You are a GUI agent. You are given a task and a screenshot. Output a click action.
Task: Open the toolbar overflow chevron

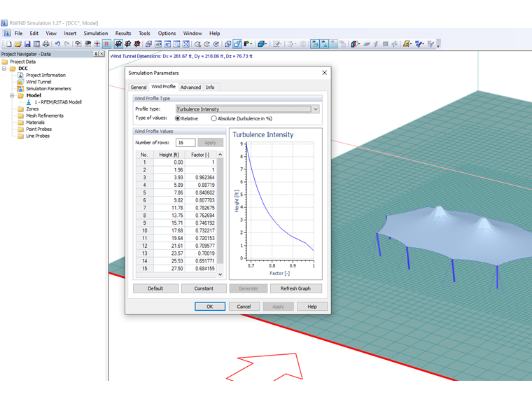coord(438,44)
